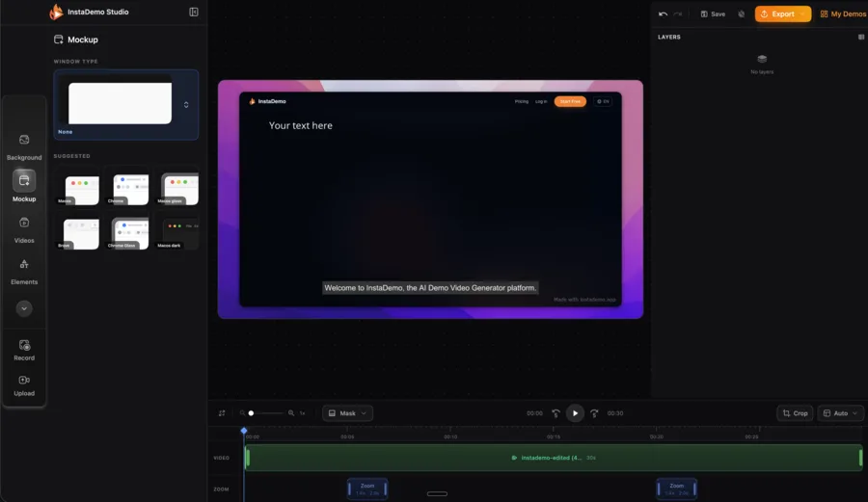Open the Elements section in sidebar
The height and width of the screenshot is (502, 868).
(x=24, y=272)
